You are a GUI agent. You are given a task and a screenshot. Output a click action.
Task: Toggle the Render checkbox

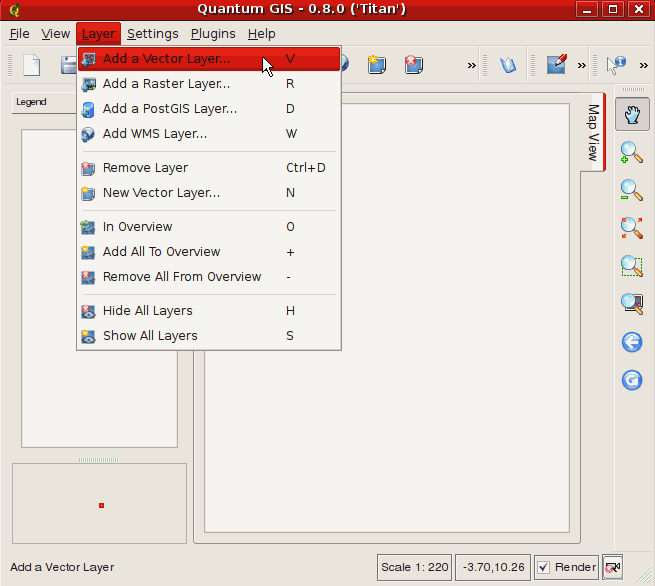click(543, 567)
